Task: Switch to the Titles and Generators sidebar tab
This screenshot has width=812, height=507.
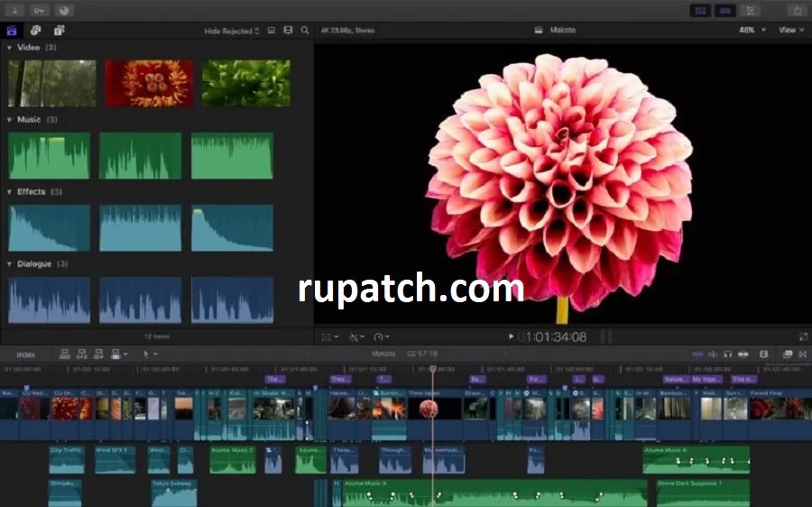Action: pos(59,31)
